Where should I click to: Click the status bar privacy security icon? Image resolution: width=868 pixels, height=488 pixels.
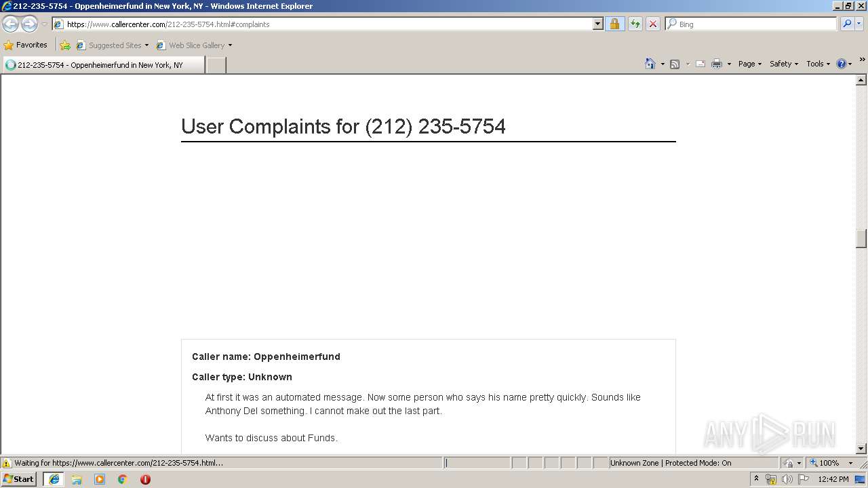(789, 463)
